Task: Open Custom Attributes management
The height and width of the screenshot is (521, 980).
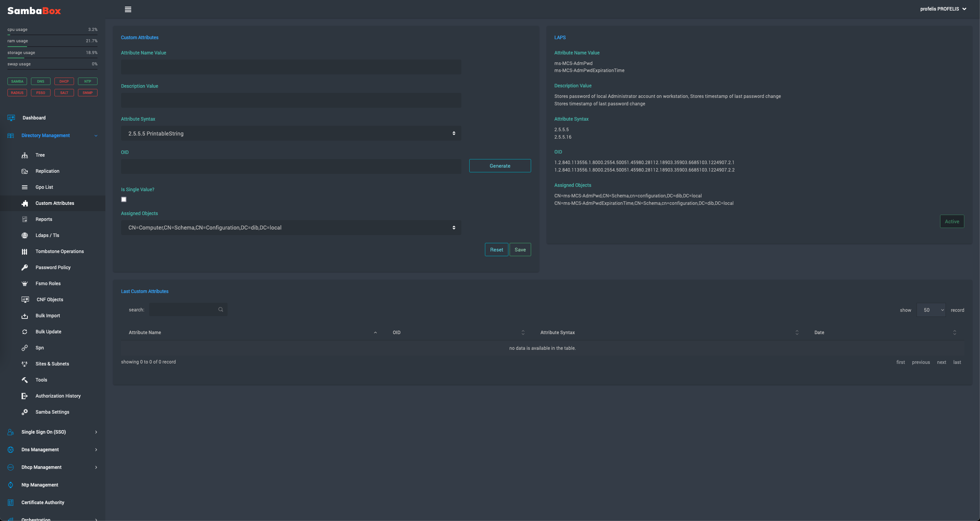Action: (x=54, y=203)
